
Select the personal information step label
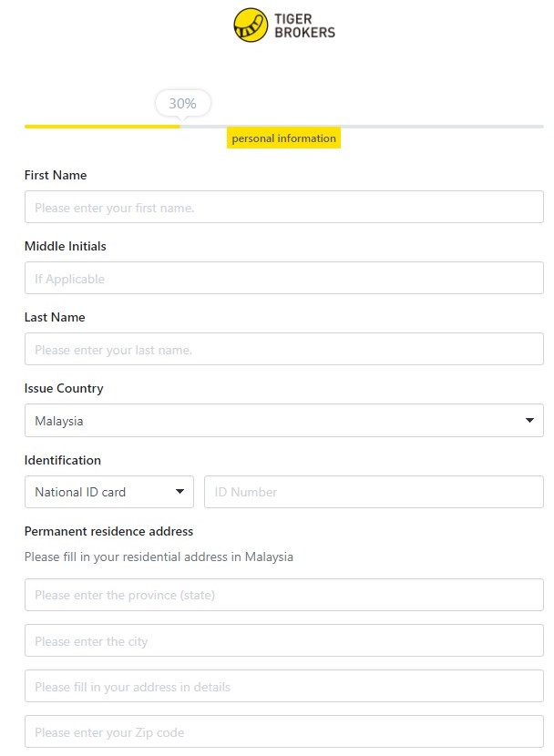(283, 138)
